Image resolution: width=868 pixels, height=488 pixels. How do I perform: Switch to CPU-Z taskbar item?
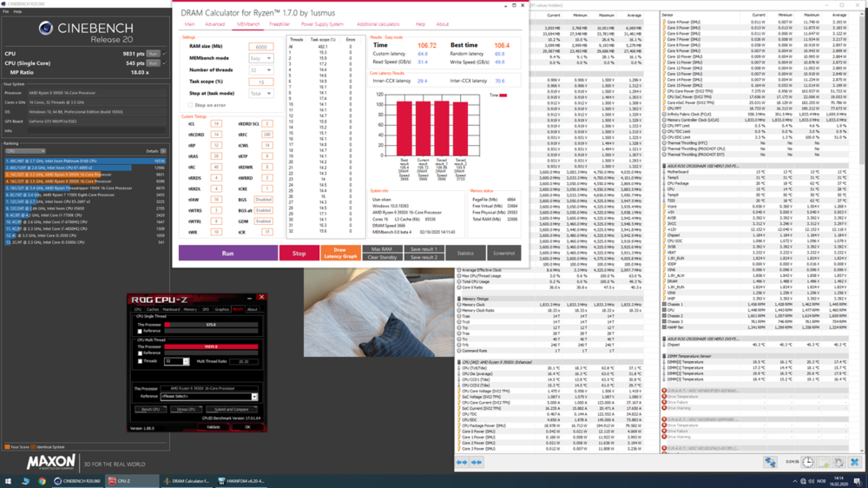pos(132,481)
